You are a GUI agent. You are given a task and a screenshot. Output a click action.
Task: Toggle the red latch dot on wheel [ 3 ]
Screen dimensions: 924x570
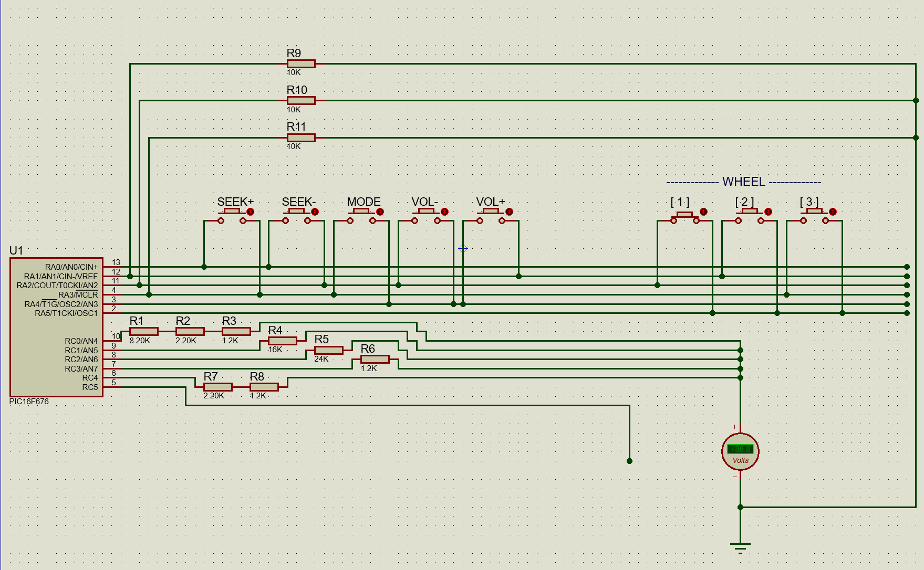point(833,212)
